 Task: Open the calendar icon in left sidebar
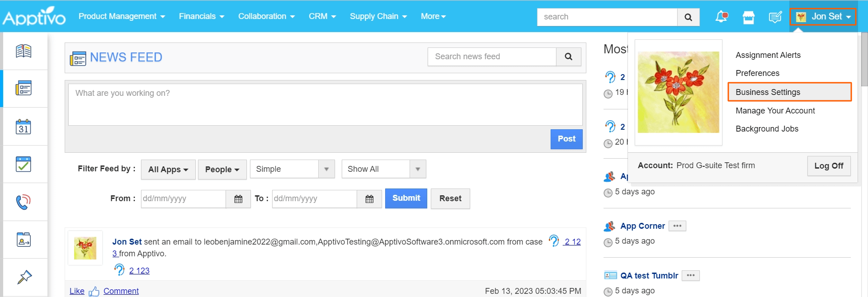point(24,127)
